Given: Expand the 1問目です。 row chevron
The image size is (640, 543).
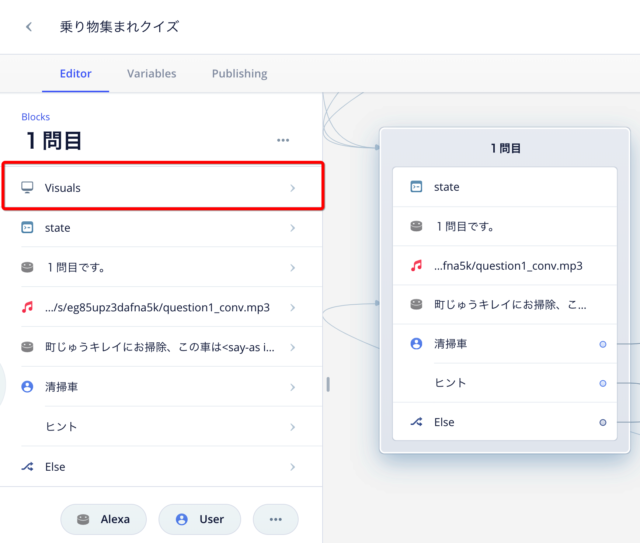Looking at the screenshot, I should click(292, 268).
